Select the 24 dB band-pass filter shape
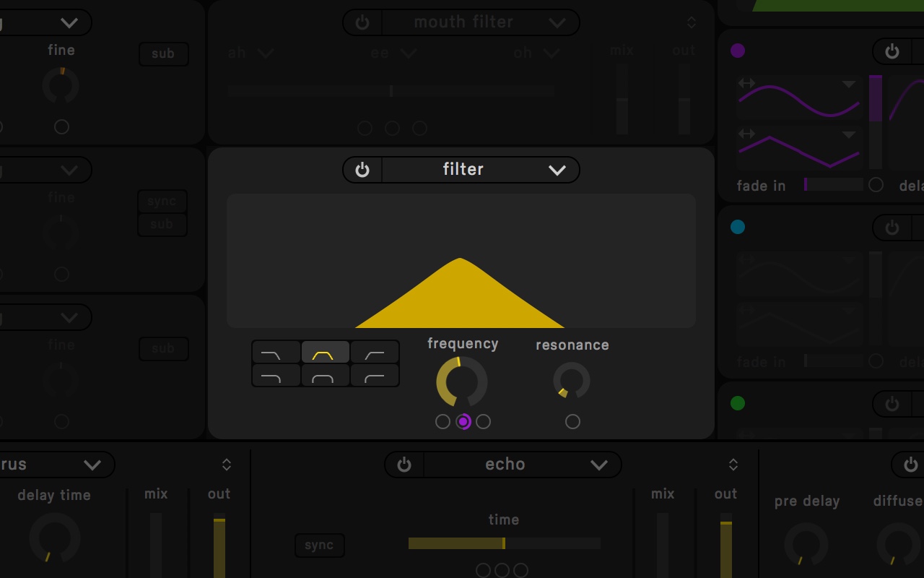 326,376
